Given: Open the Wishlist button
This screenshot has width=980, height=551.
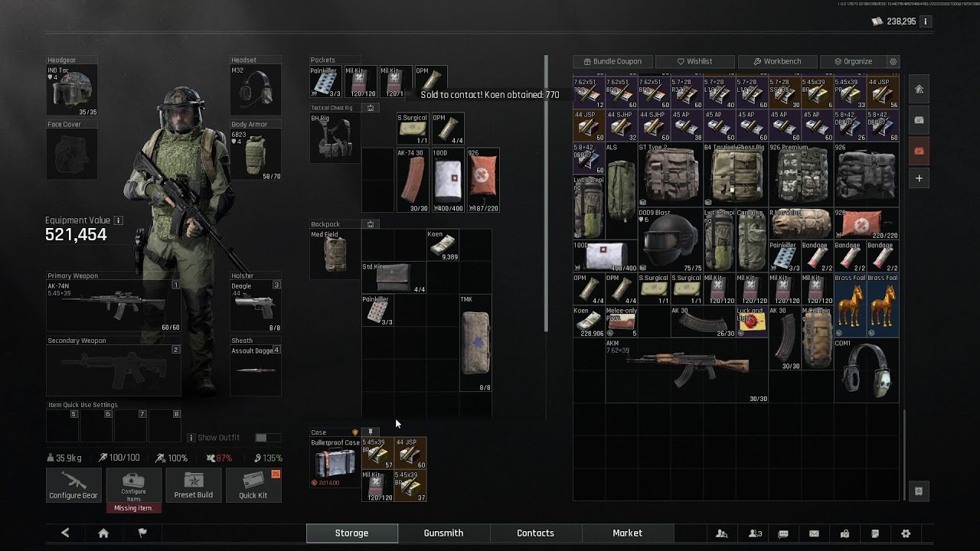Looking at the screenshot, I should (x=694, y=61).
